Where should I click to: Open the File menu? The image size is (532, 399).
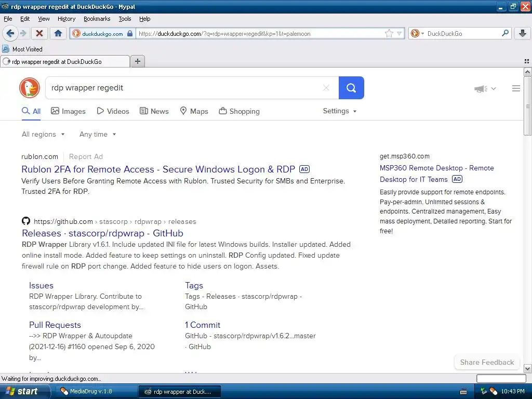[8, 19]
